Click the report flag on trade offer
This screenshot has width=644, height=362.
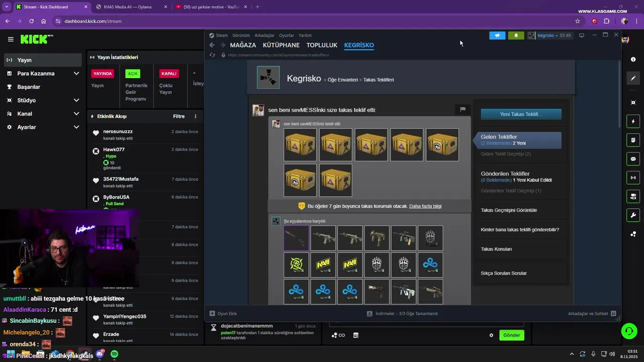click(462, 109)
